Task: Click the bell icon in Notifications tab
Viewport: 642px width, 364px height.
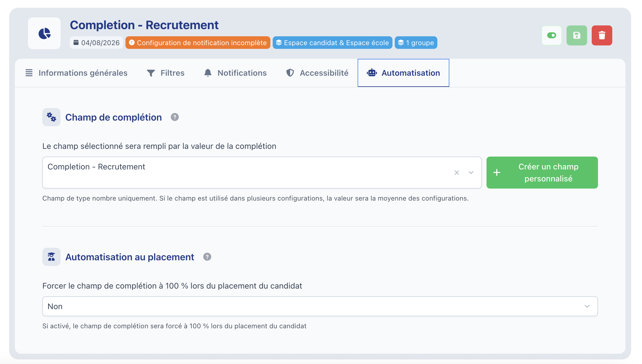Action: click(x=208, y=73)
